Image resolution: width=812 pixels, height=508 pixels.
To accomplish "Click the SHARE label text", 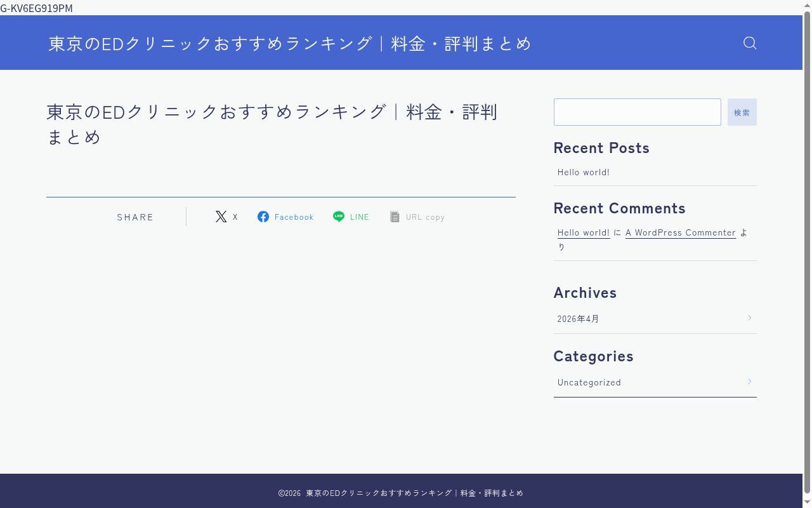I will click(x=135, y=217).
